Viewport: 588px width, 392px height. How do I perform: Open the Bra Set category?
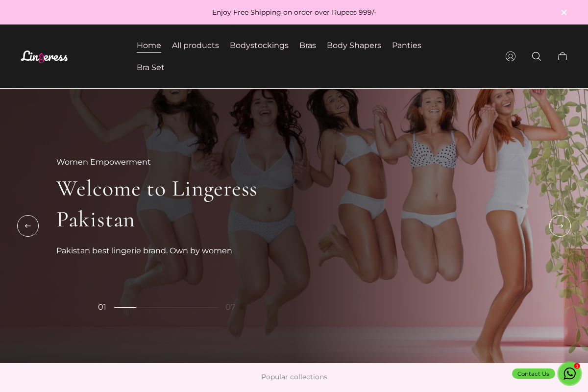tap(150, 68)
